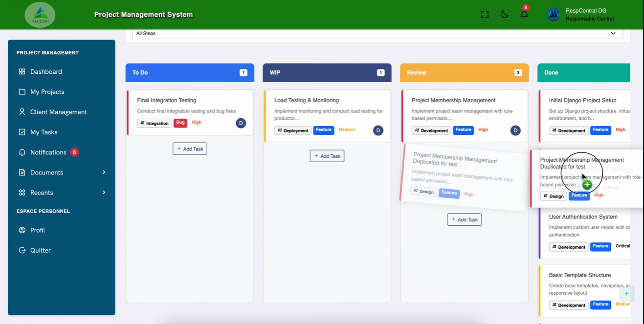The height and width of the screenshot is (324, 644).
Task: Add Task in the WIP column
Action: click(x=327, y=156)
